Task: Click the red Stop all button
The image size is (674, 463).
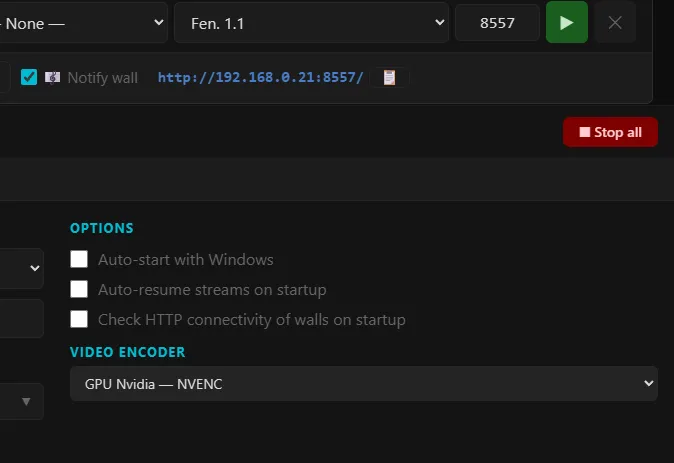Action: (610, 132)
